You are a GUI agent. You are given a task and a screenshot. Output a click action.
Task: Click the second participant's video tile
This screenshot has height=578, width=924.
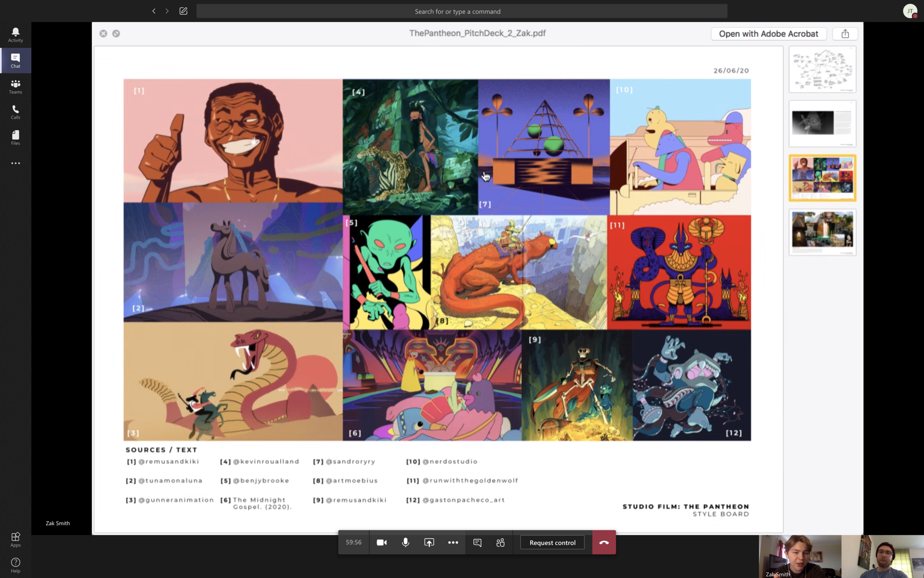click(x=882, y=556)
